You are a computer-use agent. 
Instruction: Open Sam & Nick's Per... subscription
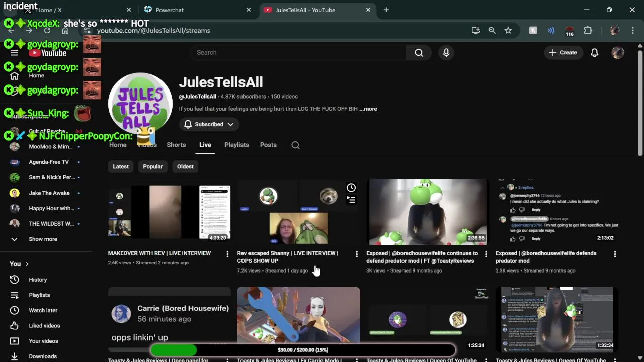pos(45,177)
